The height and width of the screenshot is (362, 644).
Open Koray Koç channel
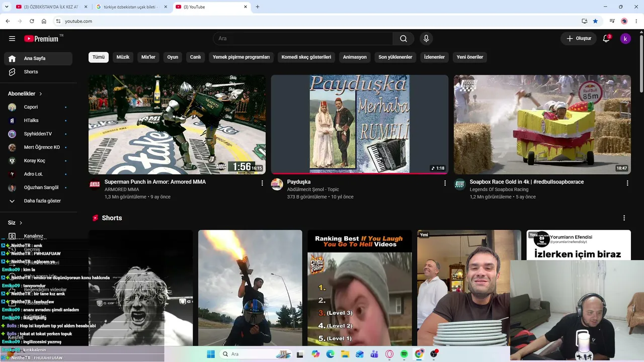pyautogui.click(x=38, y=161)
